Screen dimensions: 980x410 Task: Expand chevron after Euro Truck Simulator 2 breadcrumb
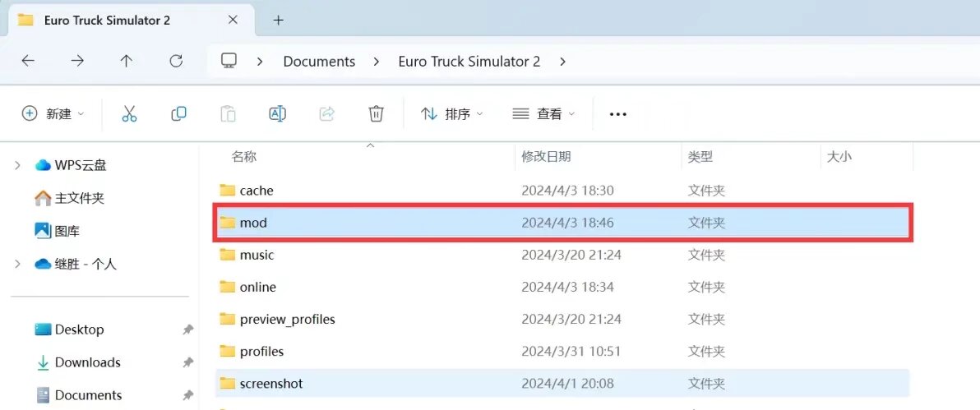tap(562, 62)
